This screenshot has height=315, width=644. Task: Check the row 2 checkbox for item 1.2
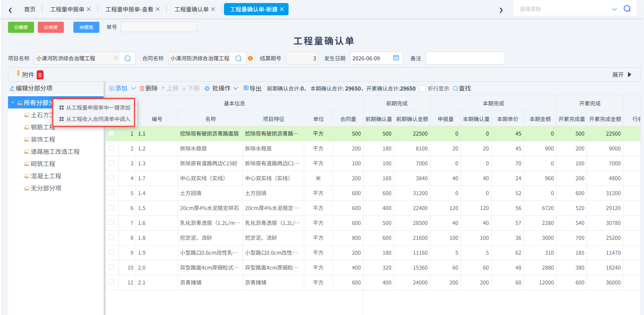pos(111,148)
